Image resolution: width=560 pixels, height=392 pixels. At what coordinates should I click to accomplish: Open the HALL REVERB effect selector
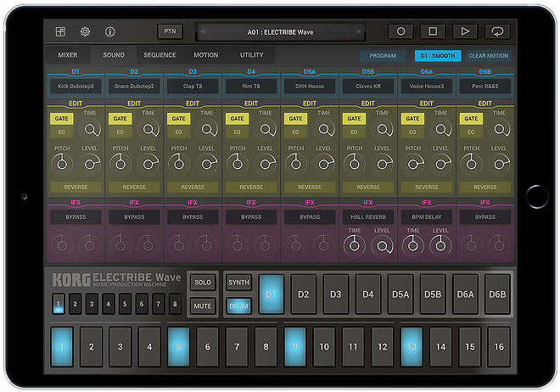coord(367,217)
